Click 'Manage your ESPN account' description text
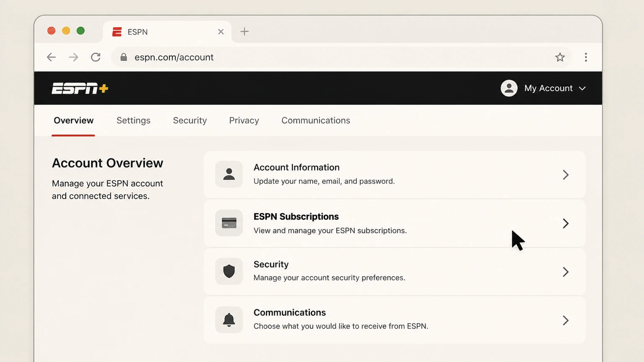The height and width of the screenshot is (362, 644). 107,184
